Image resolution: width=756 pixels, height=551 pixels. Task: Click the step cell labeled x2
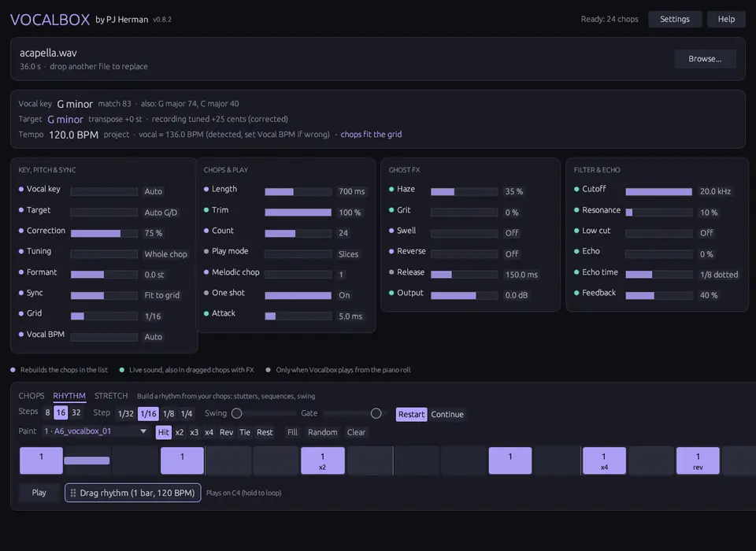[x=323, y=460]
